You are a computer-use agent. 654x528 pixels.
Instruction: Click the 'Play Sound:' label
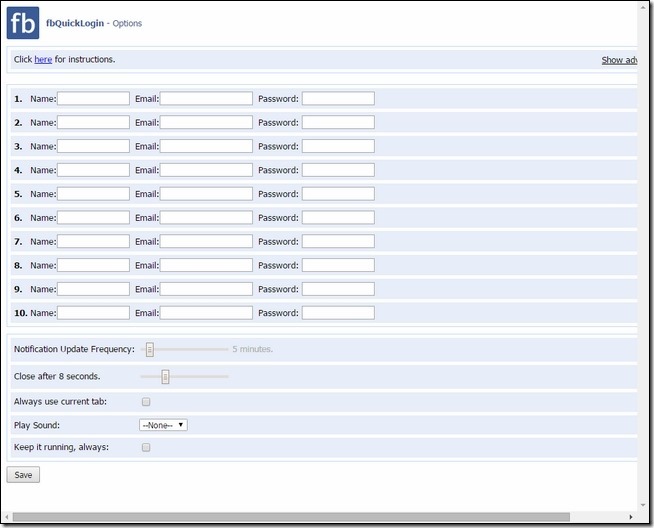37,425
